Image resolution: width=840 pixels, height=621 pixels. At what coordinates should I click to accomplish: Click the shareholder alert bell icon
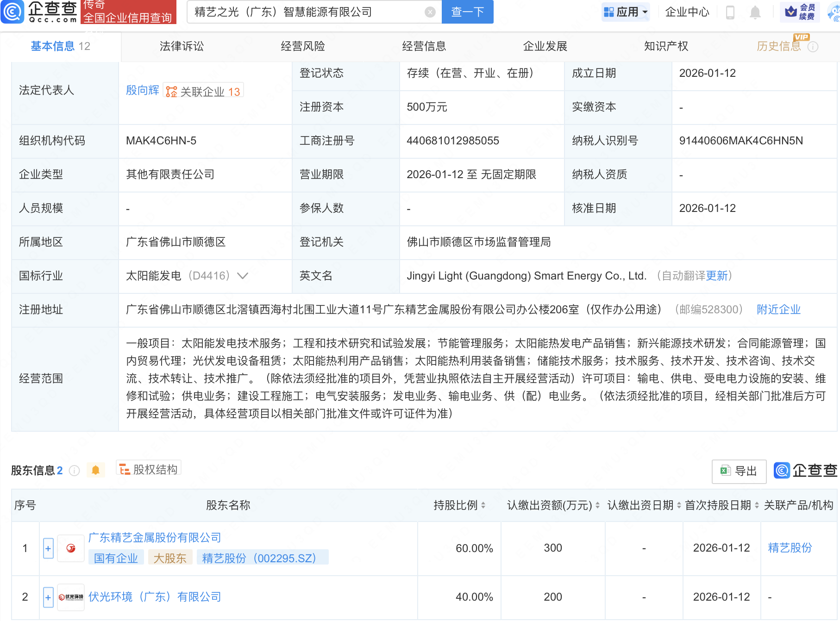click(95, 471)
